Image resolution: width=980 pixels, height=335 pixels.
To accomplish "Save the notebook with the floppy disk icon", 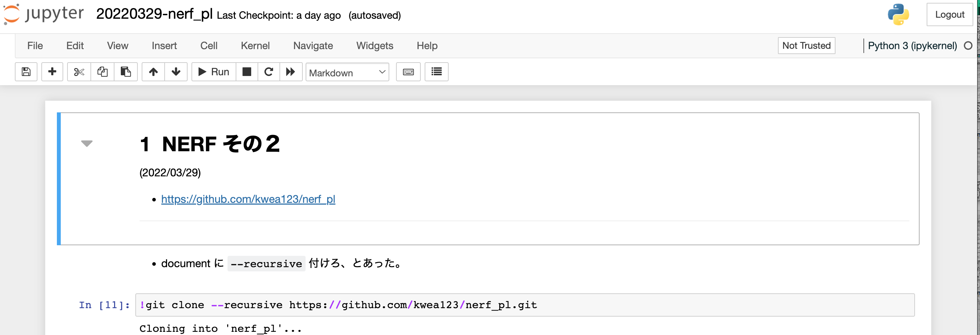I will click(x=26, y=72).
